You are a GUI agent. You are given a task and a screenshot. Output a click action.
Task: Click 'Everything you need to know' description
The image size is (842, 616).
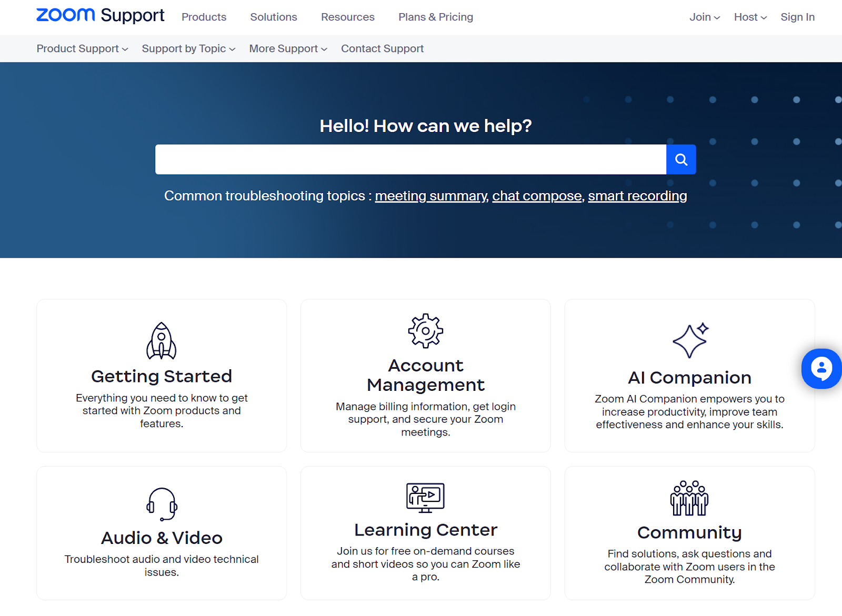pos(162,411)
